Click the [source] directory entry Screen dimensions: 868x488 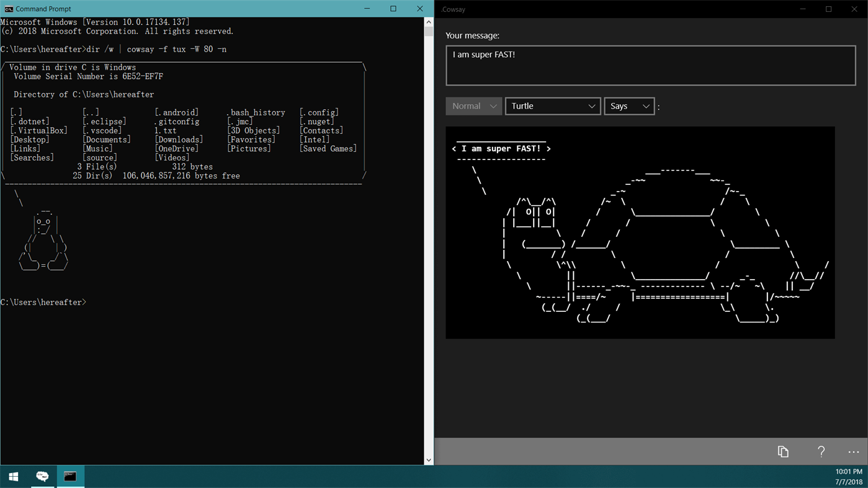[100, 157]
